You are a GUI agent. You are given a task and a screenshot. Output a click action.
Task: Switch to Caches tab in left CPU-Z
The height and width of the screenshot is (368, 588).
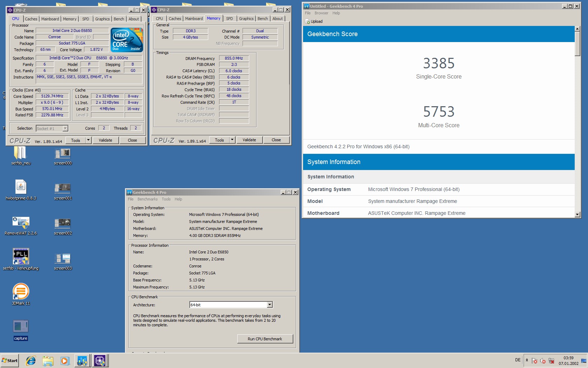[x=31, y=19]
